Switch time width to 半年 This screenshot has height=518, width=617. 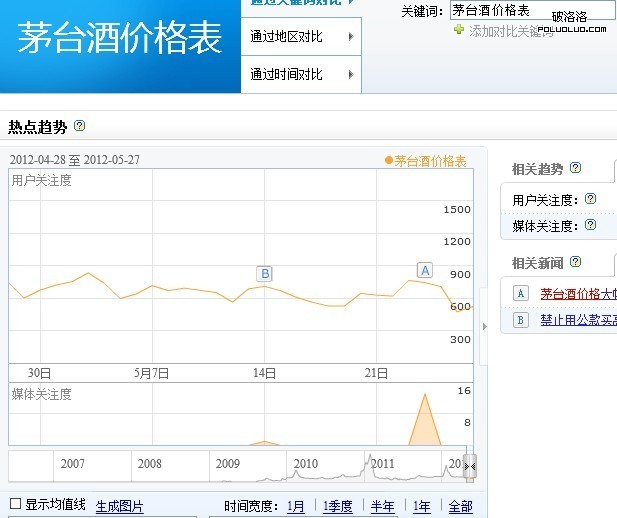pyautogui.click(x=382, y=507)
